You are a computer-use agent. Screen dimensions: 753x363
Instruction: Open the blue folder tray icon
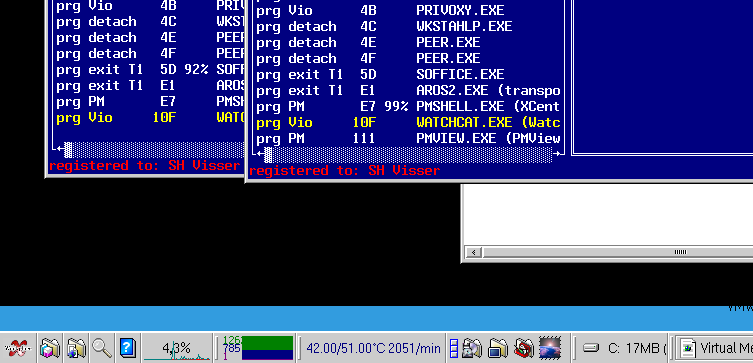(498, 348)
